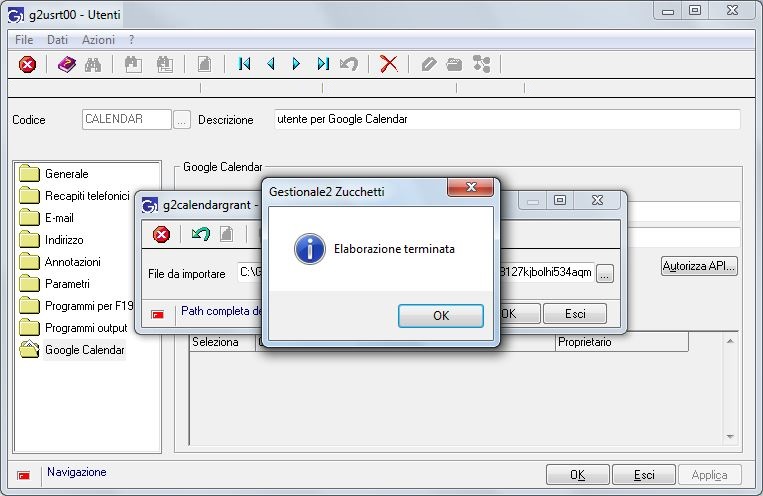763x496 pixels.
Task: Select the Generale folder
Action: coord(54,174)
